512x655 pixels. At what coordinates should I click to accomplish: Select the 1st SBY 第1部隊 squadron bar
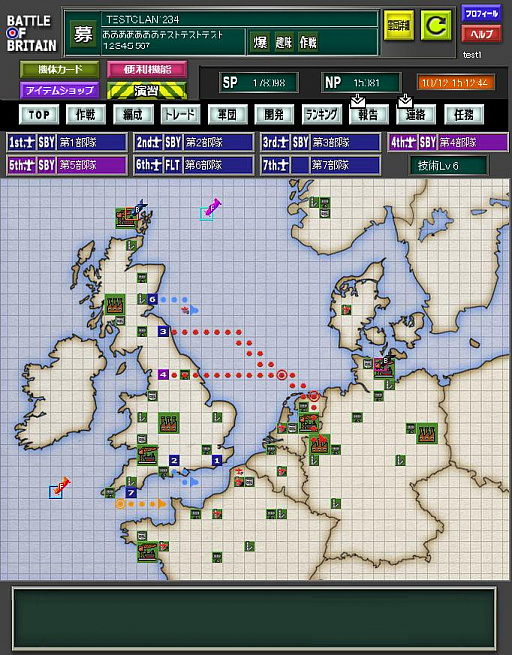67,142
